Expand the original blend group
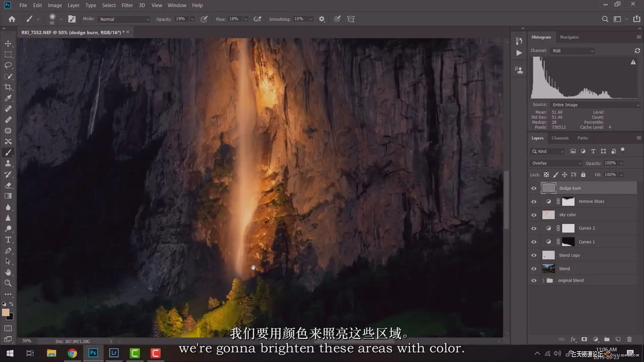This screenshot has height=362, width=644. point(543,281)
